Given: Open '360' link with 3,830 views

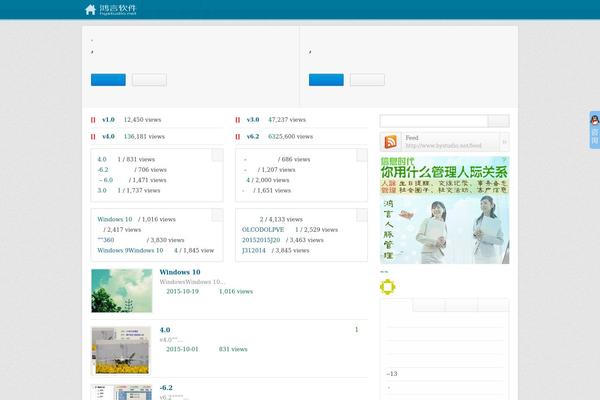Looking at the screenshot, I should [x=106, y=240].
